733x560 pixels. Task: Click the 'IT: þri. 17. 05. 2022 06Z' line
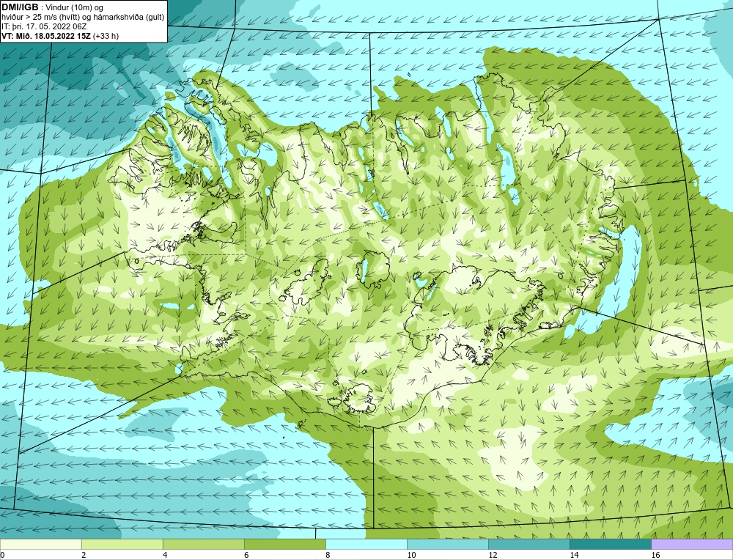pyautogui.click(x=44, y=26)
